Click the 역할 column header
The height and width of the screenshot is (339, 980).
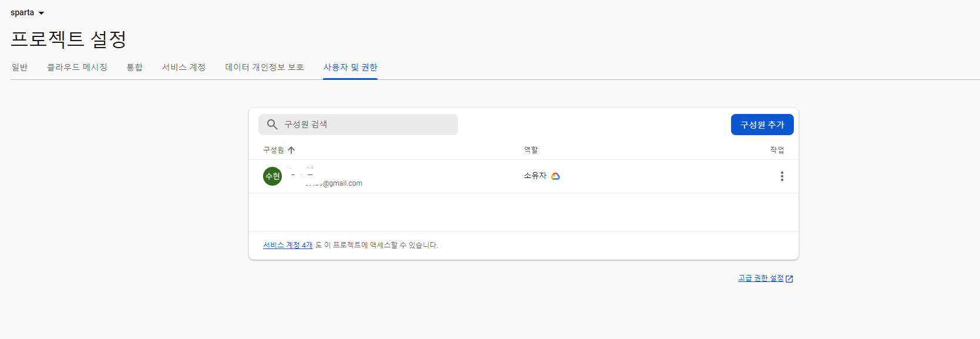pos(531,150)
